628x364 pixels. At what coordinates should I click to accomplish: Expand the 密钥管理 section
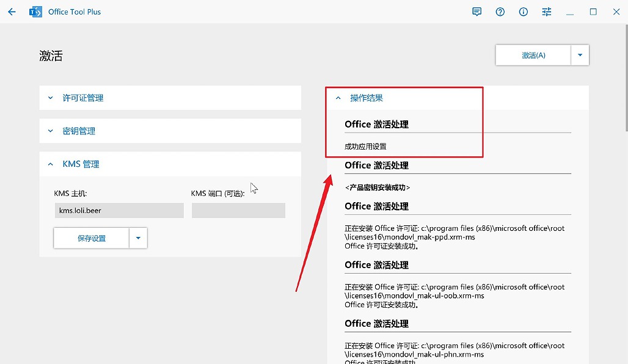click(x=170, y=131)
